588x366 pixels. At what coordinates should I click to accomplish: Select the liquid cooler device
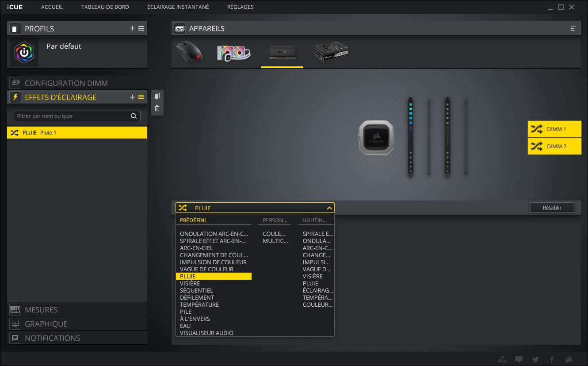(x=234, y=52)
